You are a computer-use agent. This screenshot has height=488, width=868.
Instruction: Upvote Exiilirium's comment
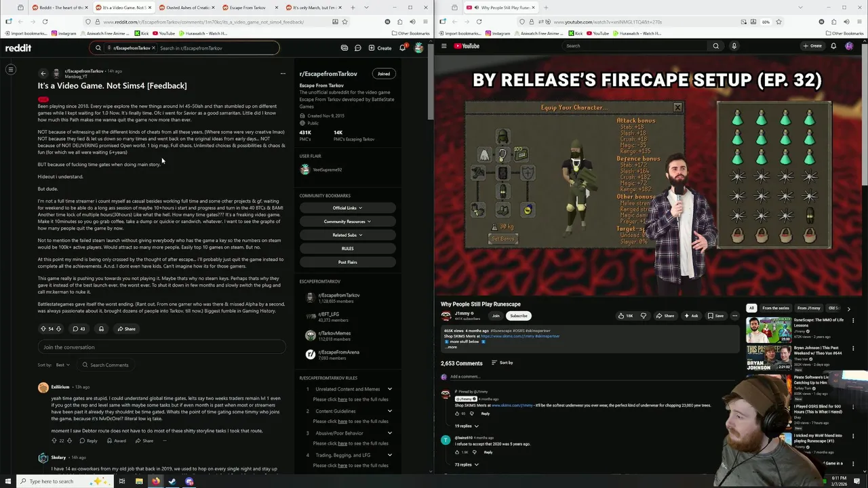click(x=54, y=441)
